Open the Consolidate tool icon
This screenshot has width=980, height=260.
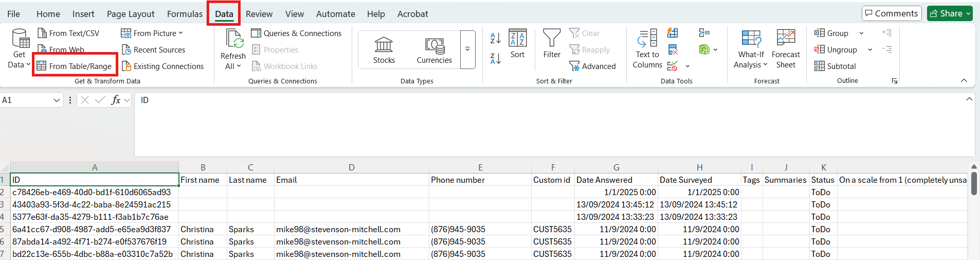click(704, 33)
